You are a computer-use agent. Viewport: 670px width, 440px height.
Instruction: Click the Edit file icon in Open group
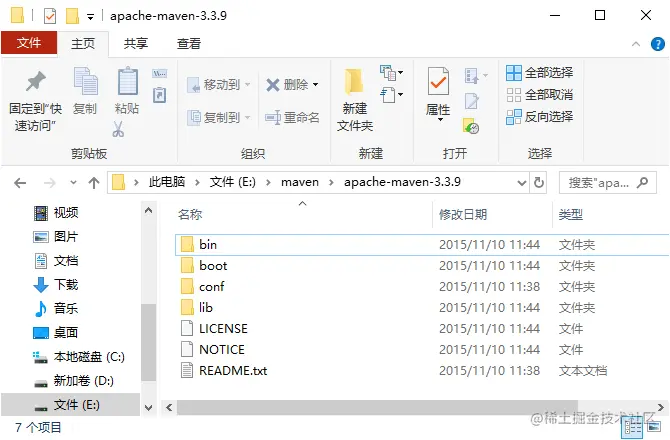(471, 101)
